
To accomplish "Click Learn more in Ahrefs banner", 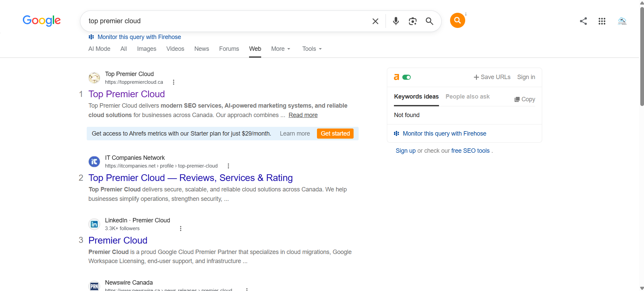I will (x=295, y=134).
